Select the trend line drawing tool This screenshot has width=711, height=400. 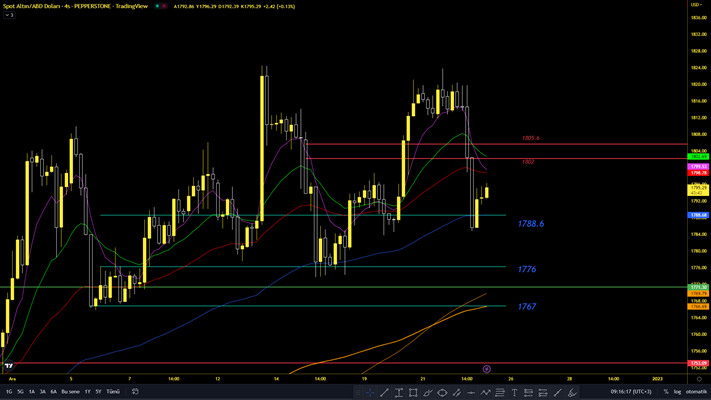click(385, 393)
